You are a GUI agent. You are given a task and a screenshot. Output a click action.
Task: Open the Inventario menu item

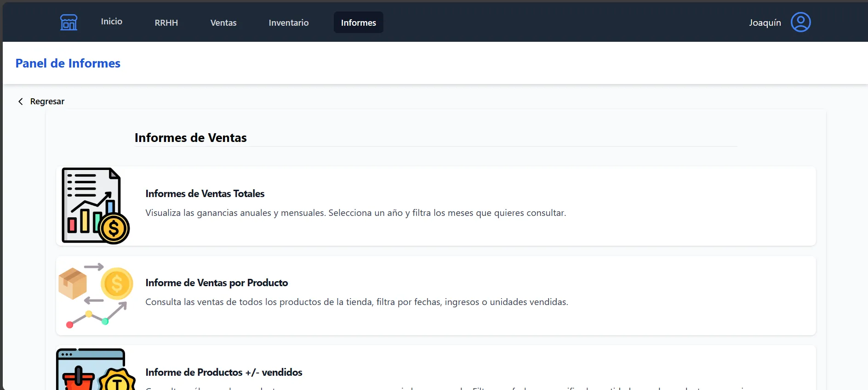[289, 23]
